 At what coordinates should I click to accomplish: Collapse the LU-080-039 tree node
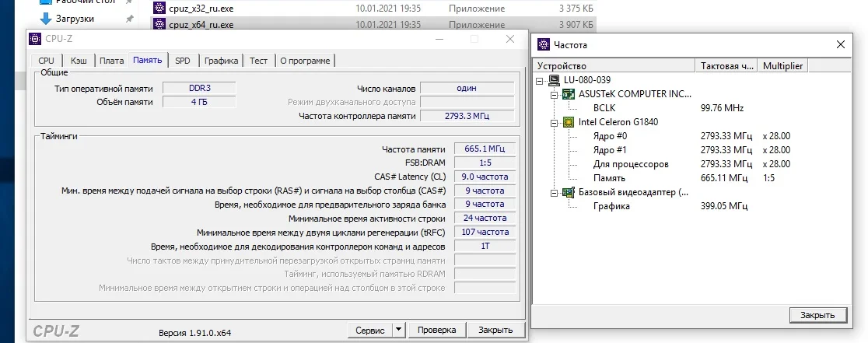540,80
